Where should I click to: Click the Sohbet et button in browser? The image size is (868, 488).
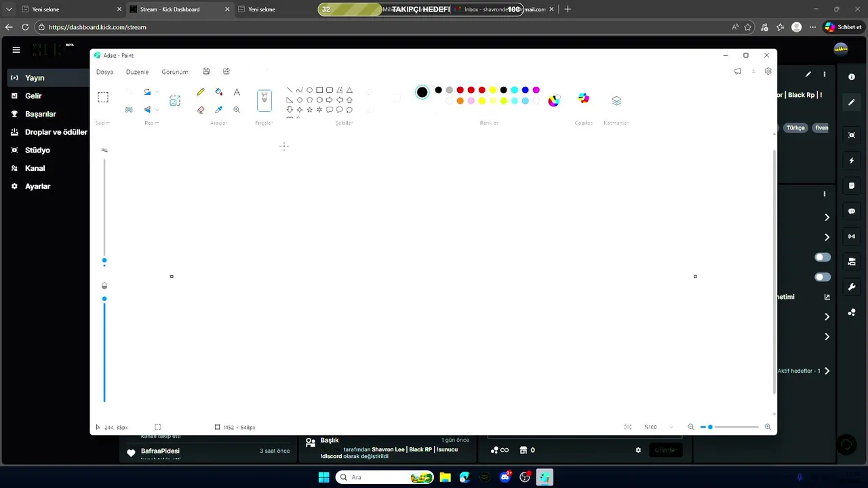[x=842, y=27]
